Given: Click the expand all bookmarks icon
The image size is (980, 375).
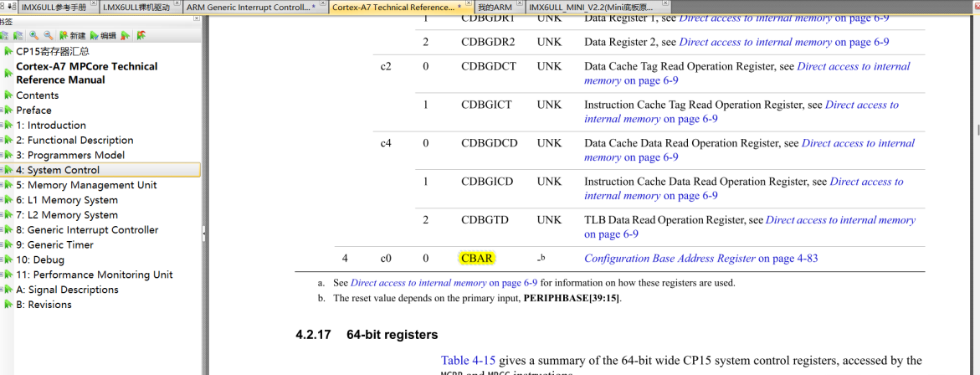Looking at the screenshot, I should tap(4, 36).
